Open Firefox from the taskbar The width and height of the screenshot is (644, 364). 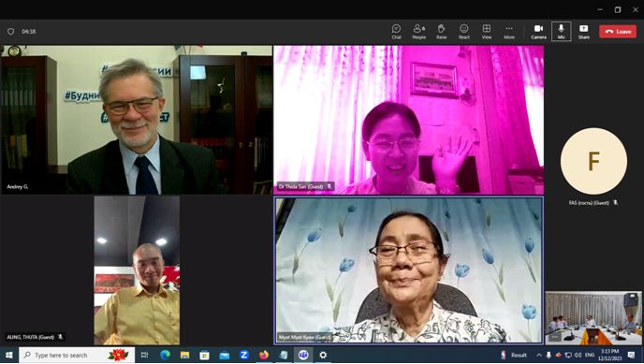click(x=264, y=355)
